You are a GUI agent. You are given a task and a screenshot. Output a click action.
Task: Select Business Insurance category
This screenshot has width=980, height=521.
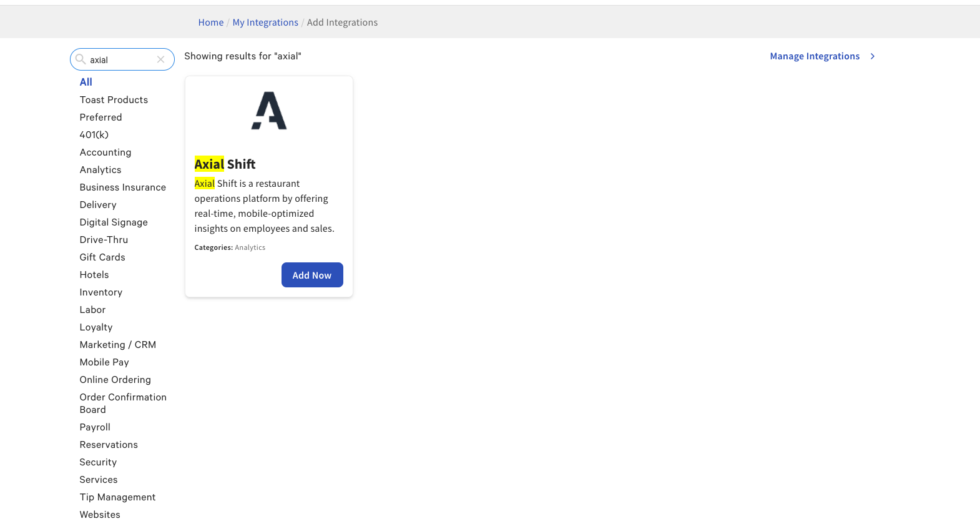[123, 187]
